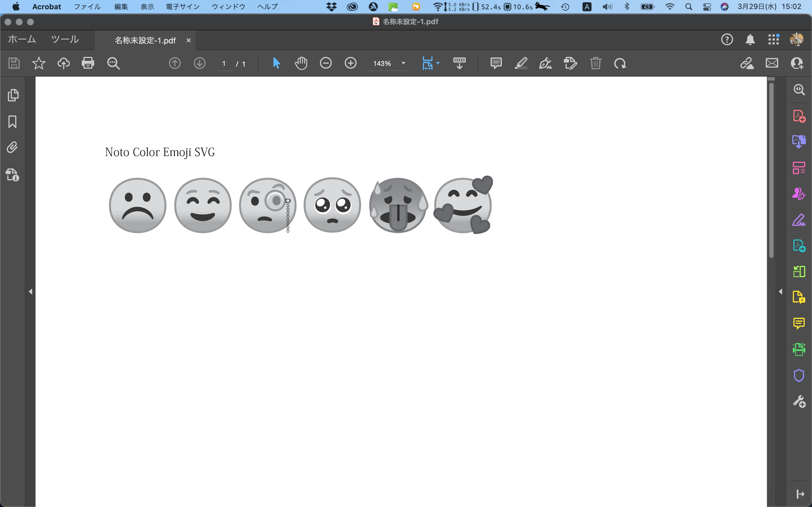Viewport: 812px width, 507px height.
Task: Collapse the right tools pane arrow
Action: pyautogui.click(x=780, y=292)
